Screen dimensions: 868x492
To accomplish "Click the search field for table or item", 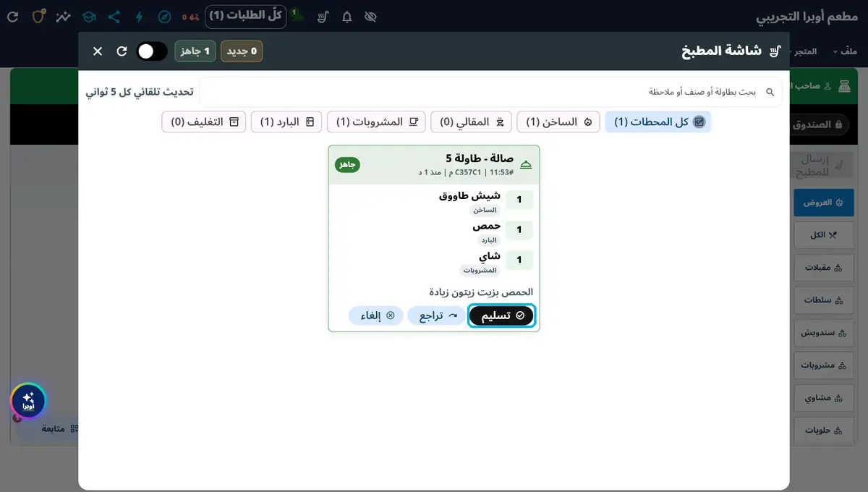I will [490, 92].
